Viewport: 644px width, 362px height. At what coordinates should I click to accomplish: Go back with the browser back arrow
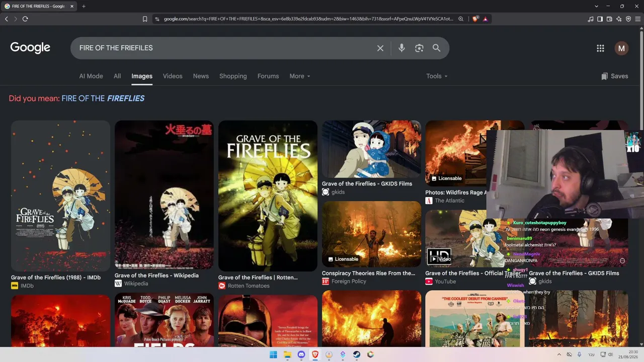tap(7, 19)
